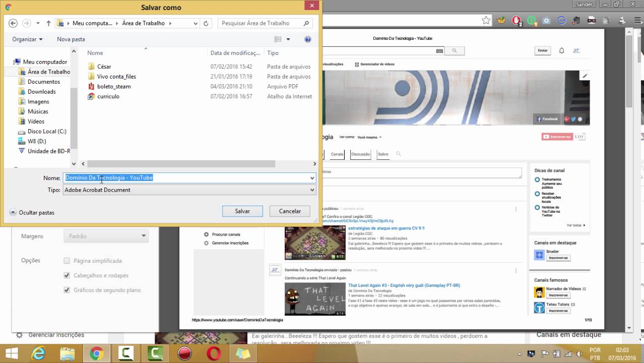Image resolution: width=644 pixels, height=363 pixels.
Task: Refresh the Área de Trabalho folder listing
Action: click(x=206, y=23)
